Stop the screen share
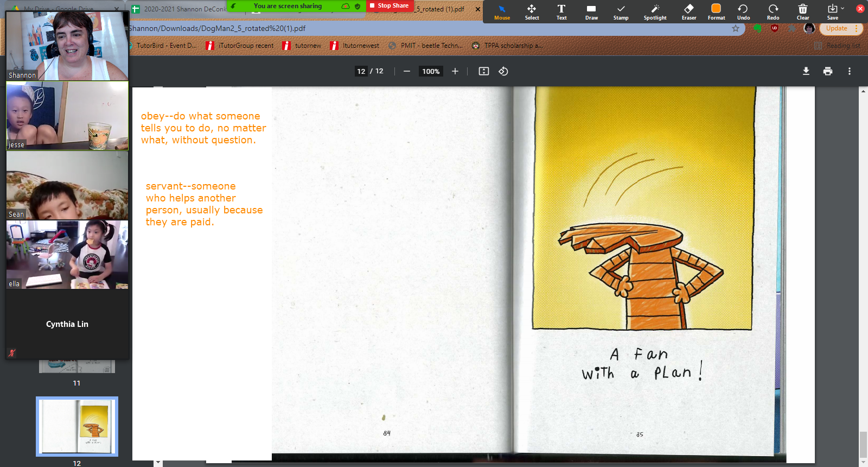868x467 pixels. [x=390, y=6]
